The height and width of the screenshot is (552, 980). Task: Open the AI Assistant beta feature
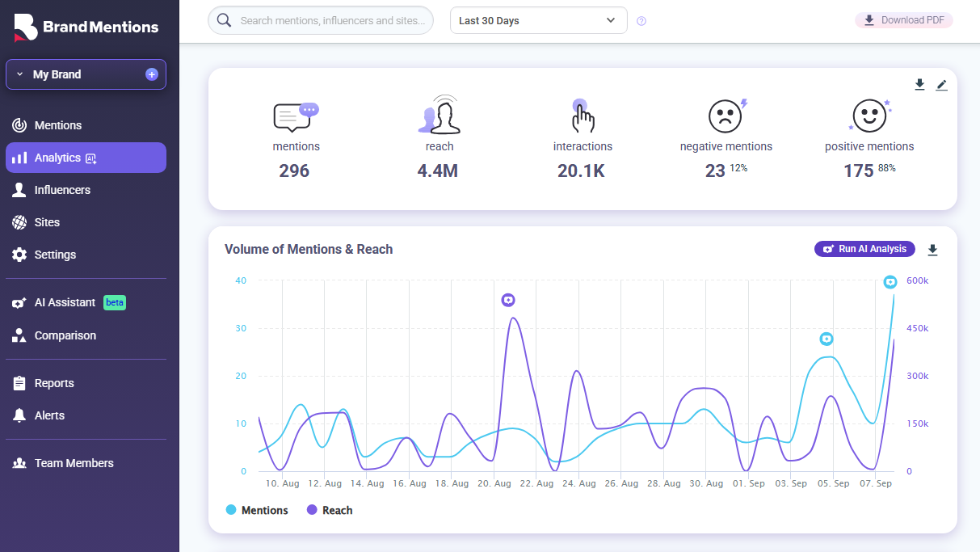pyautogui.click(x=65, y=302)
